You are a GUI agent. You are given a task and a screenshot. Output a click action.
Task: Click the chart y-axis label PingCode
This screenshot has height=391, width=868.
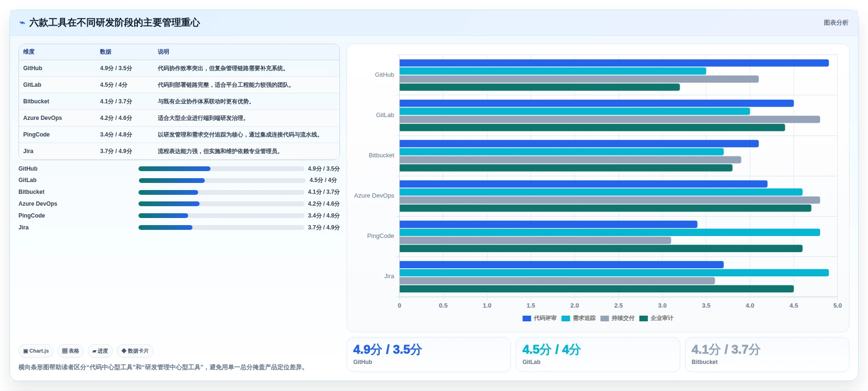(381, 236)
